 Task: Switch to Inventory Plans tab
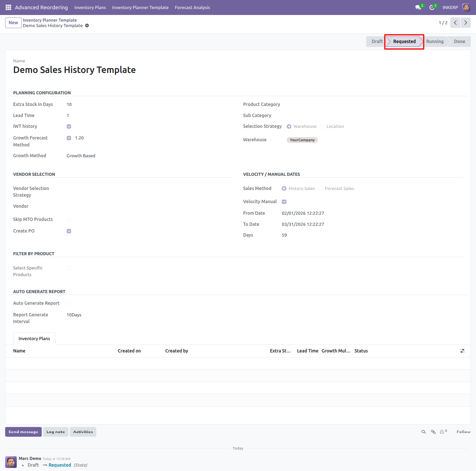click(x=34, y=338)
